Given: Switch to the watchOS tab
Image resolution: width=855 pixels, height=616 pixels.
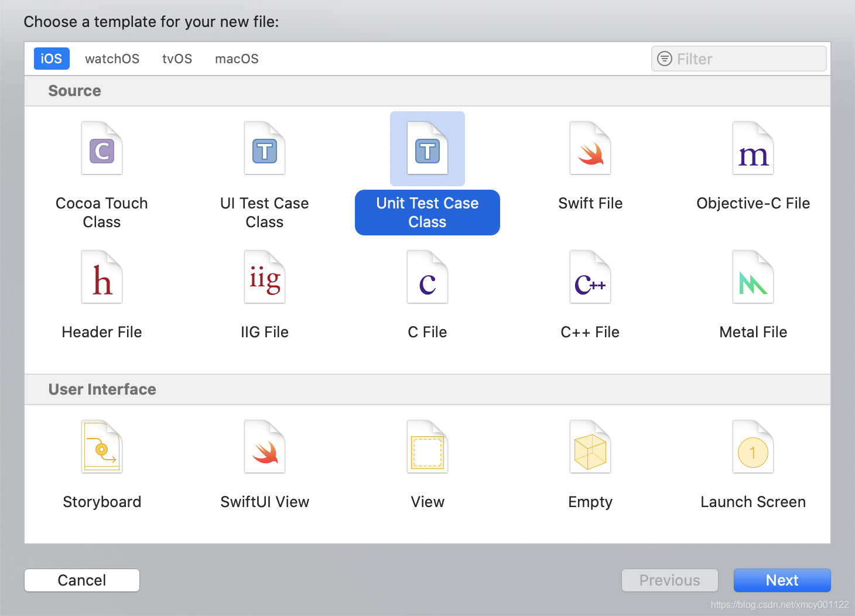Looking at the screenshot, I should 112,59.
